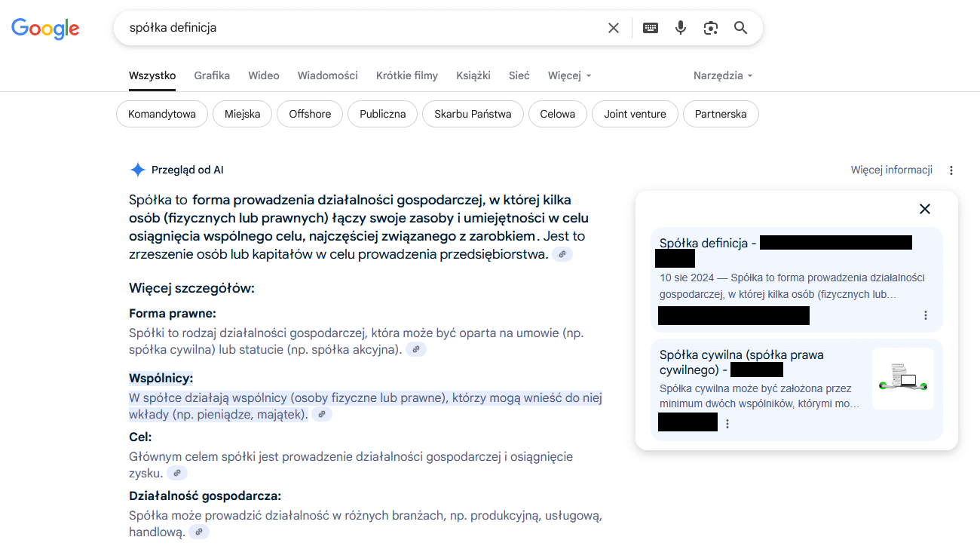980x546 pixels.
Task: Select the Celowa filter chip
Action: pos(557,114)
